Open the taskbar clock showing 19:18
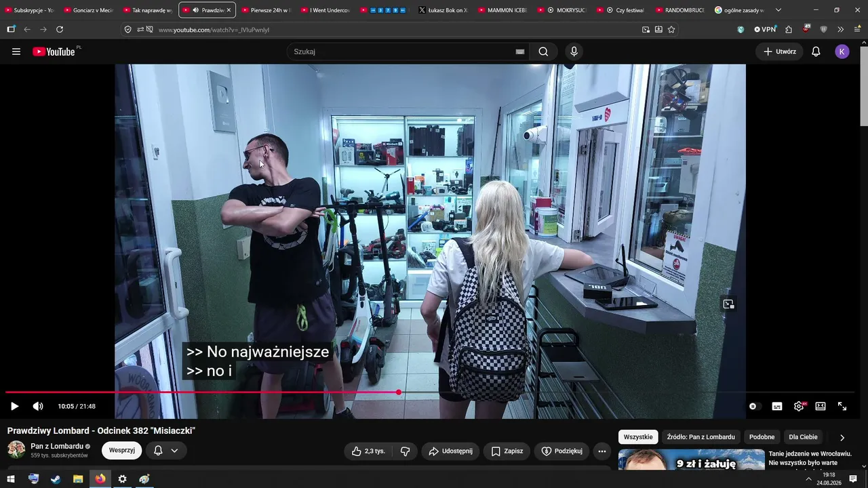Screen dimensions: 868x488 pyautogui.click(x=829, y=479)
